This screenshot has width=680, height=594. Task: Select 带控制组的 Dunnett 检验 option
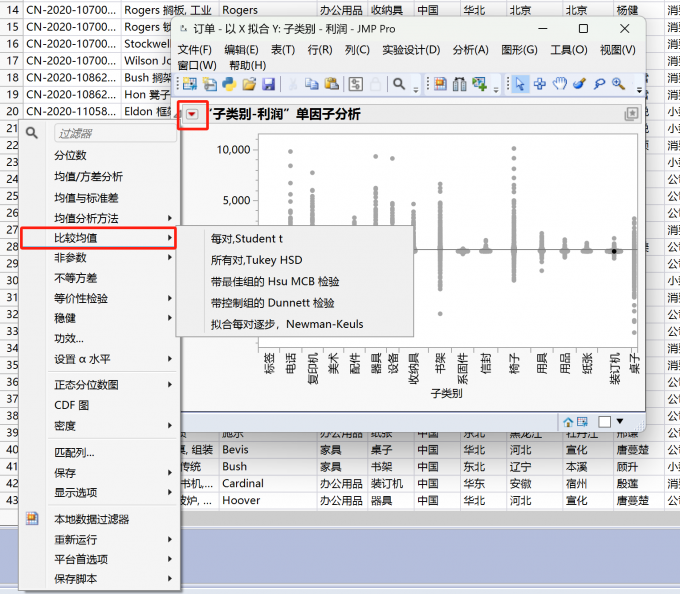click(273, 302)
